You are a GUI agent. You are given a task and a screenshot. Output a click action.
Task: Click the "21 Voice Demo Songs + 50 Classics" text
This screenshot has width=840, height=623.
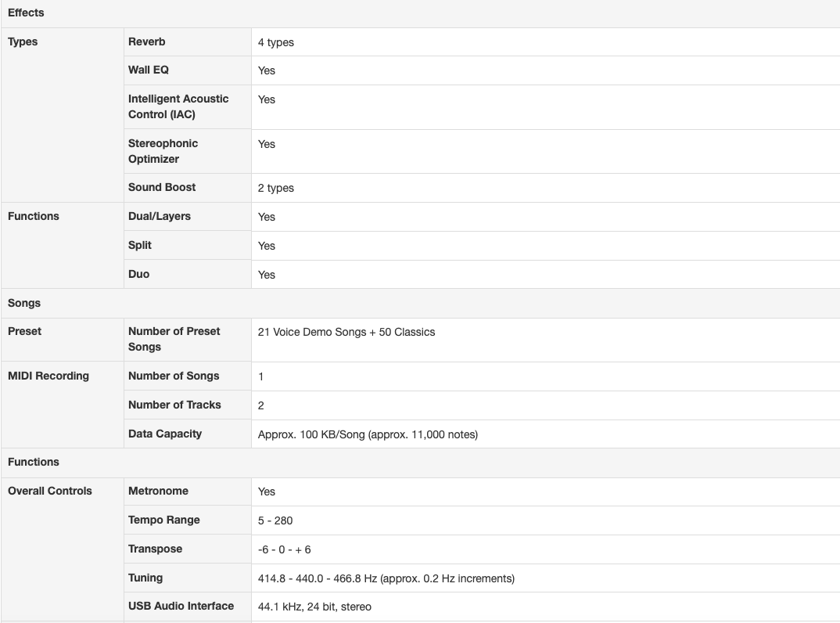346,332
